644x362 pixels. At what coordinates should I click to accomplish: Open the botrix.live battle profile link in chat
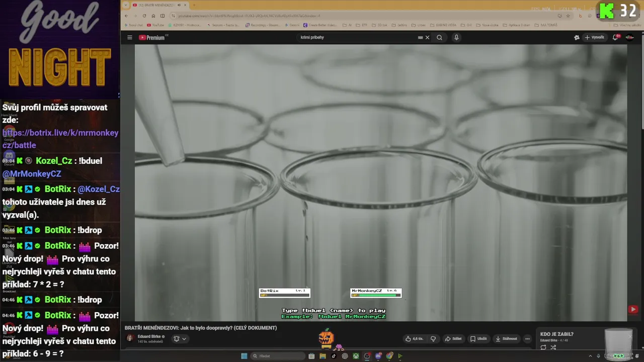[x=60, y=139]
